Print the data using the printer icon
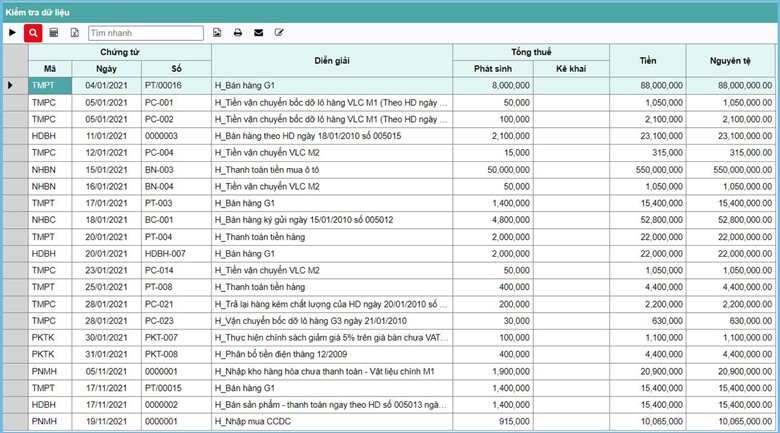The width and height of the screenshot is (780, 433). pyautogui.click(x=238, y=33)
